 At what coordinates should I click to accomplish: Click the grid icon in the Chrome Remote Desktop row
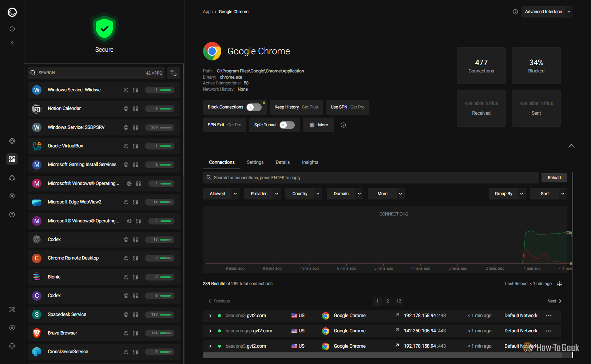(x=135, y=258)
